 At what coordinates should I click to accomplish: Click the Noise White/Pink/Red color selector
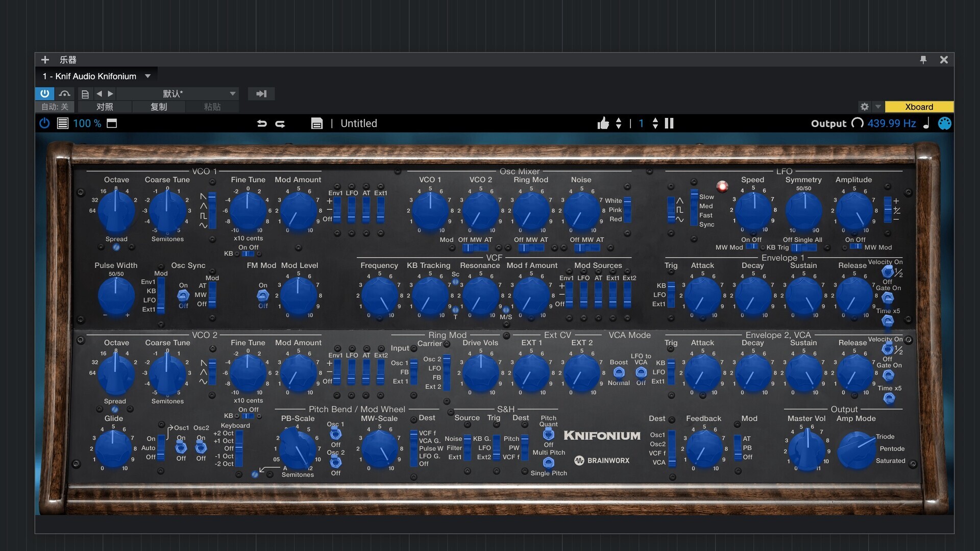[627, 210]
